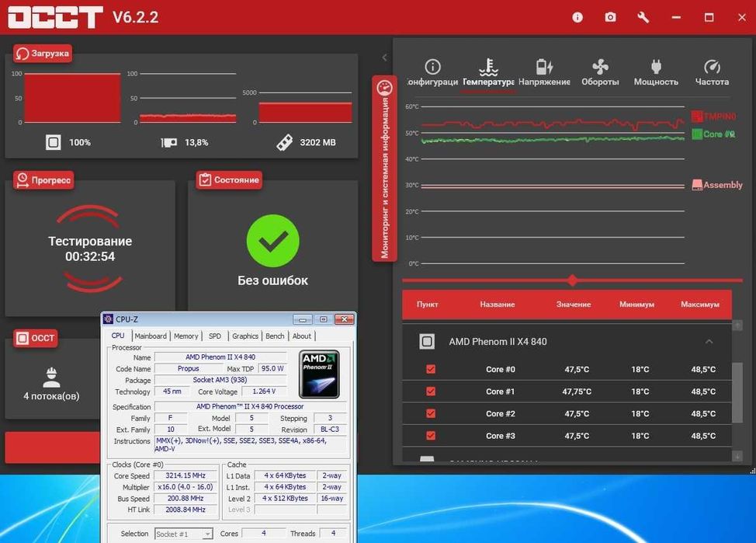Screen dimensions: 756x543
Task: Click the OCCT panel label
Action: click(36, 338)
